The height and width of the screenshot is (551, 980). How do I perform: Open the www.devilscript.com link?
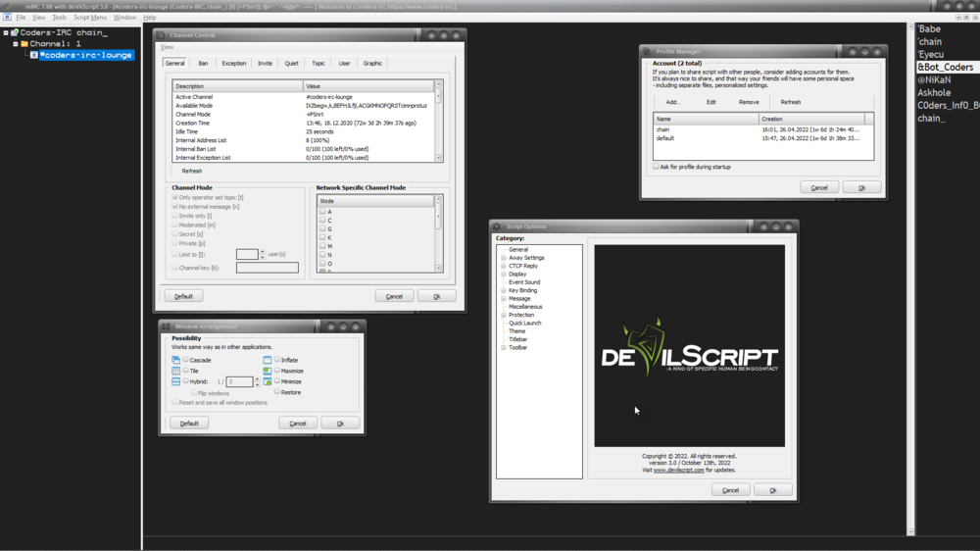click(678, 470)
